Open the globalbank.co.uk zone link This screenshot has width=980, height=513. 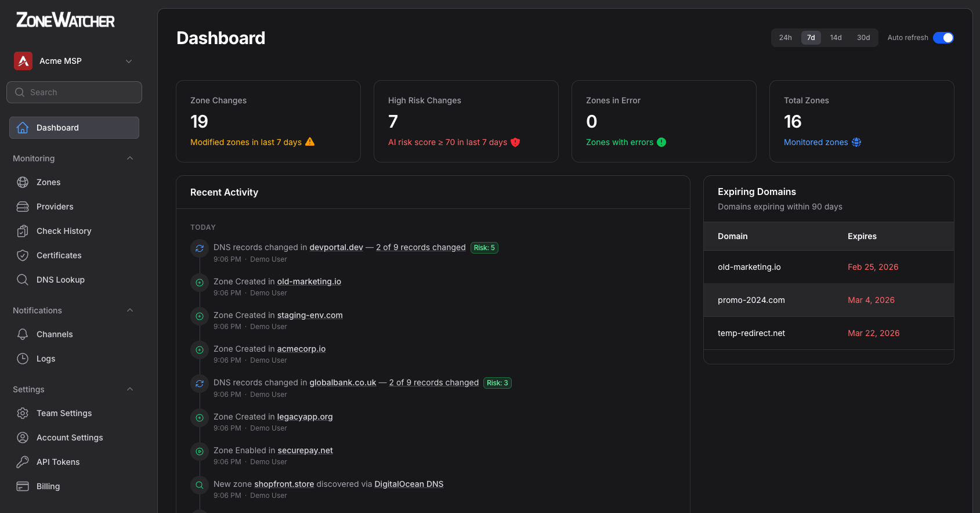click(343, 382)
